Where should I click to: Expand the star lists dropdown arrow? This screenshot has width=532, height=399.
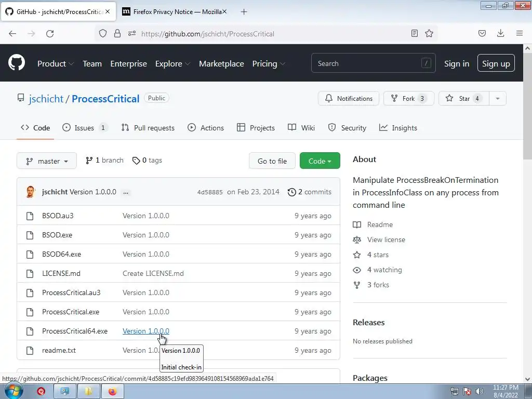(497, 98)
